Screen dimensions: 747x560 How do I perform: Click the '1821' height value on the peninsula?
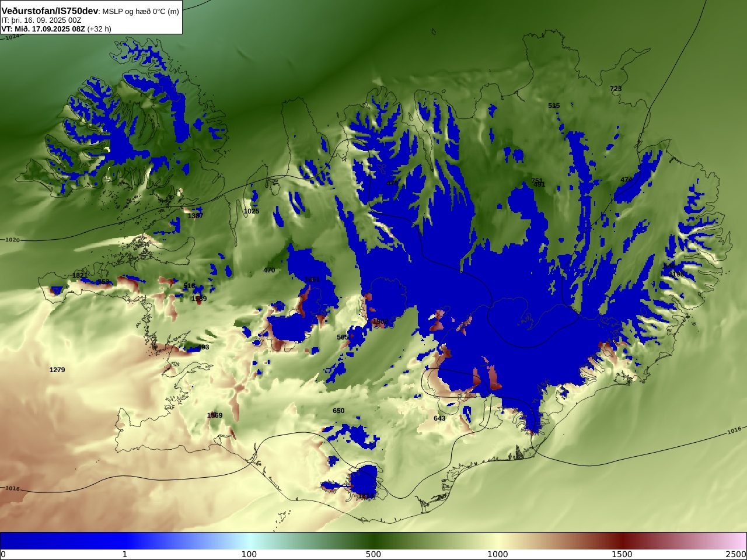[x=80, y=275]
